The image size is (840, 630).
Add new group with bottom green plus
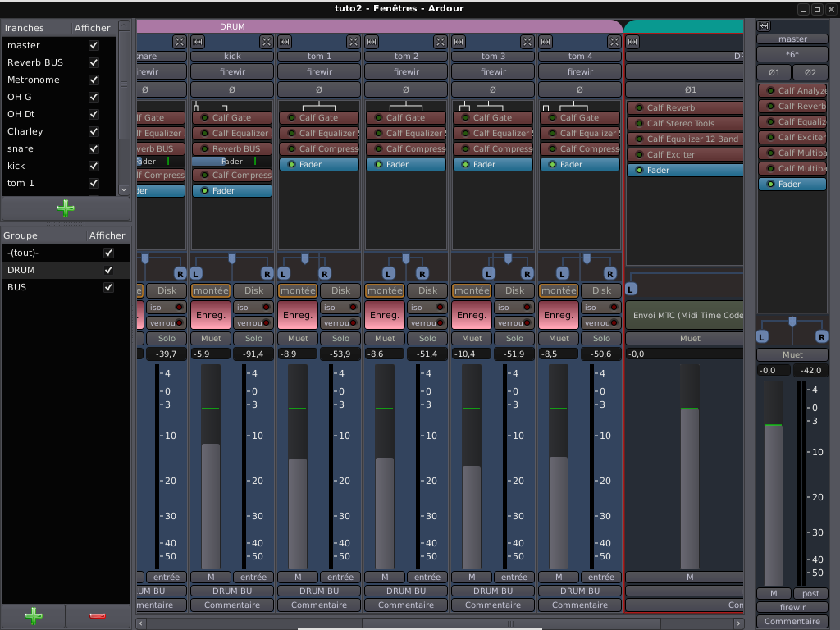click(33, 615)
